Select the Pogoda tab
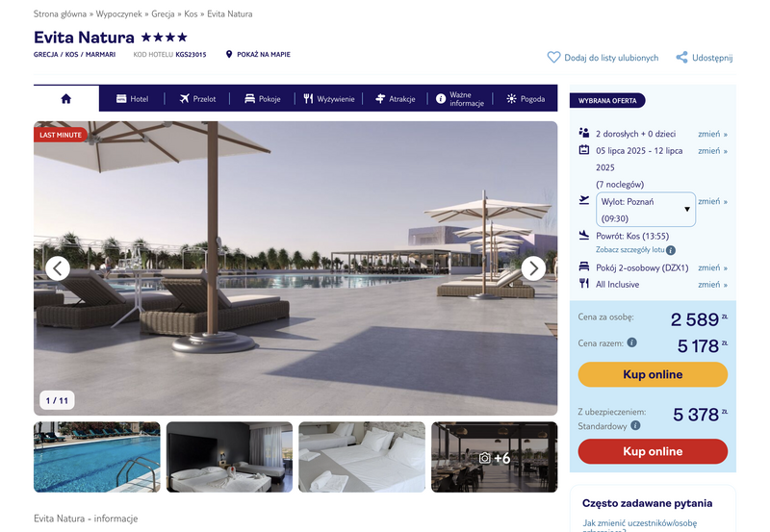 point(526,99)
